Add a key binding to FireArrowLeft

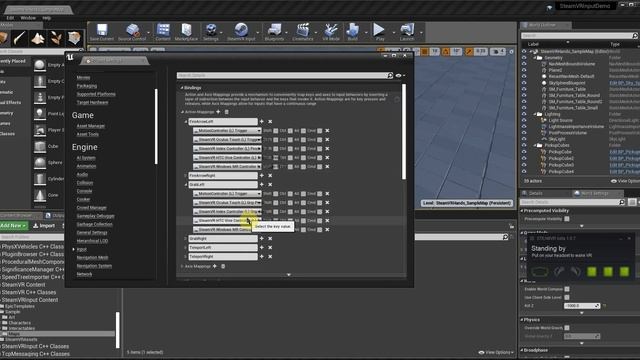[262, 122]
